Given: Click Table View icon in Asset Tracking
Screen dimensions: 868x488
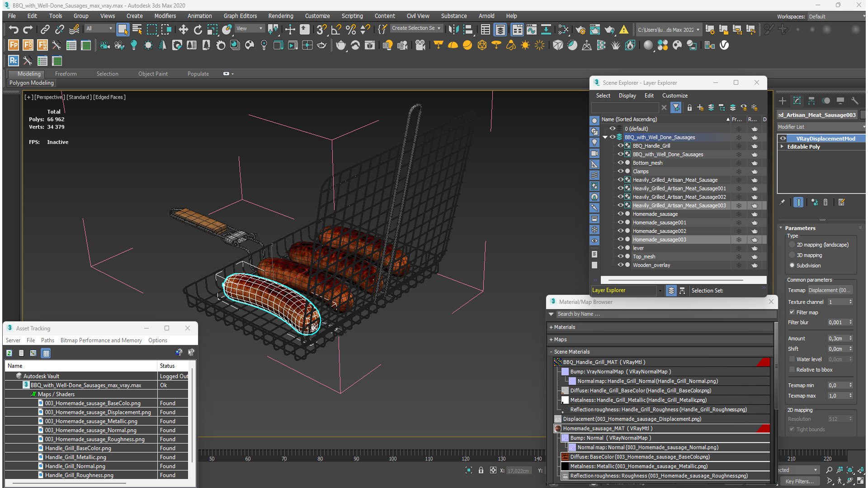Looking at the screenshot, I should [46, 353].
